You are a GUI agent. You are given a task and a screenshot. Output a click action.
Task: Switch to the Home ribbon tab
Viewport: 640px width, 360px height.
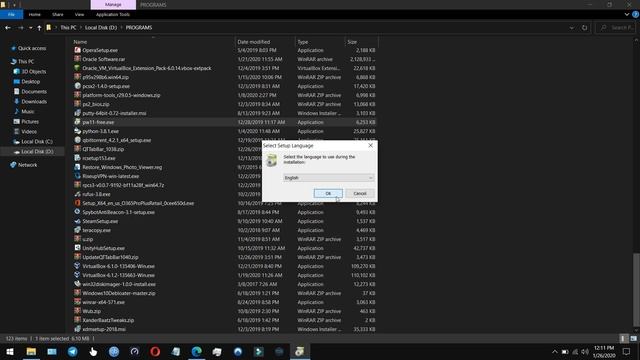35,14
